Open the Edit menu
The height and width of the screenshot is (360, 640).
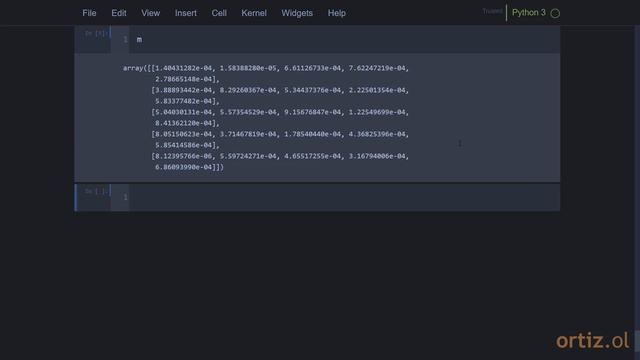pyautogui.click(x=119, y=13)
